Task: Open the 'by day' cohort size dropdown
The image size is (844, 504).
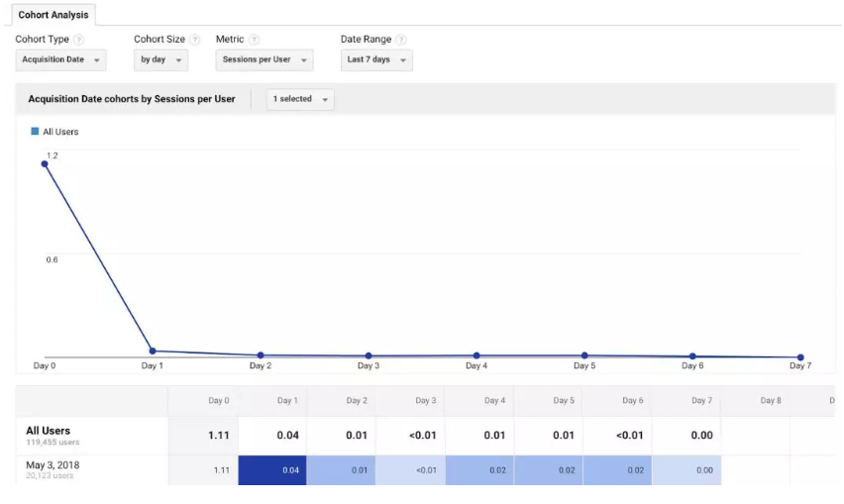Action: 160,60
